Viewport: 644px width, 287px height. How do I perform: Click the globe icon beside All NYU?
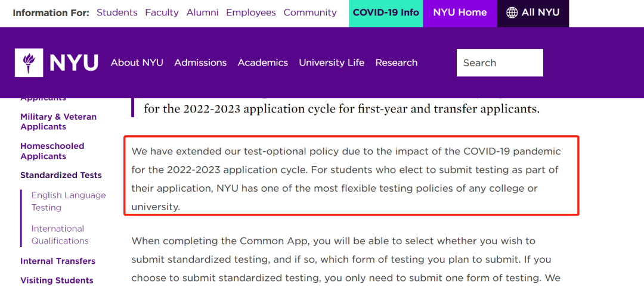512,13
